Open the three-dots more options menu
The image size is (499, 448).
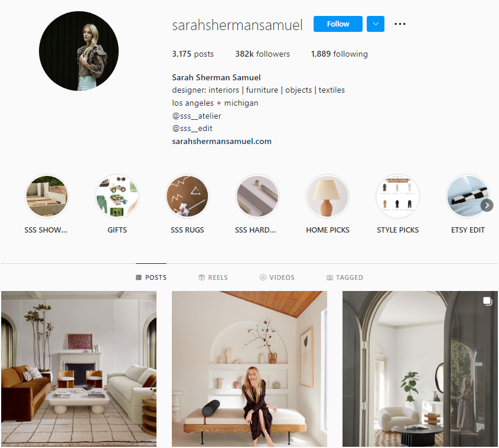coord(400,24)
